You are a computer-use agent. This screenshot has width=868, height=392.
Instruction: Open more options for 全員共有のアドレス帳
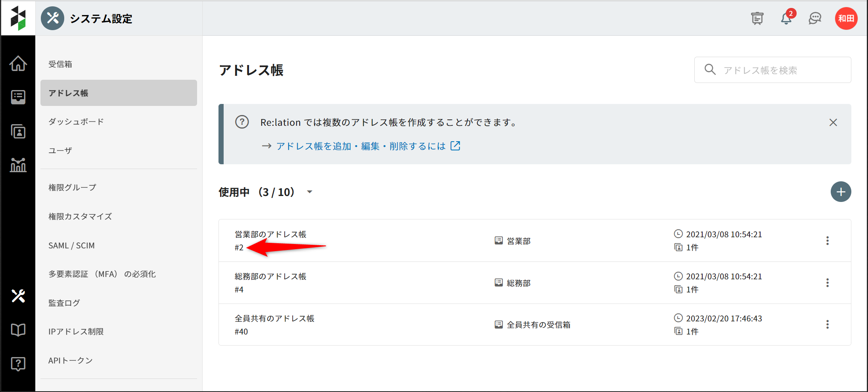click(827, 325)
